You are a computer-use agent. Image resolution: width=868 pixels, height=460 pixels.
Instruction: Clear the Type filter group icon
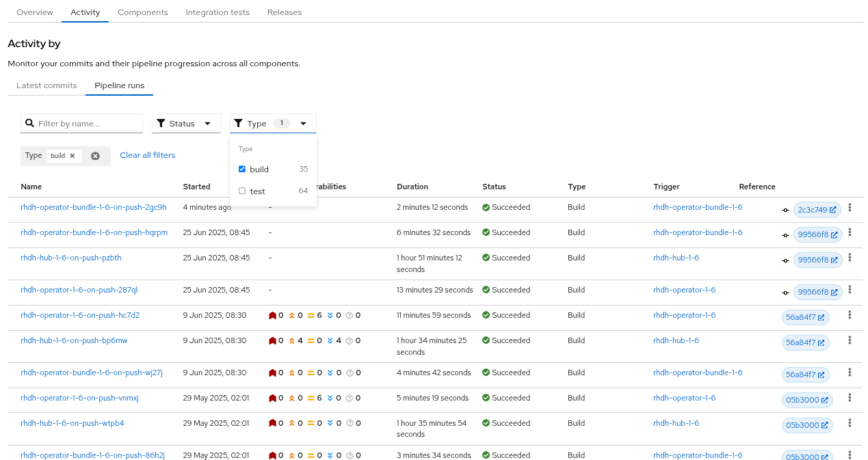(95, 156)
